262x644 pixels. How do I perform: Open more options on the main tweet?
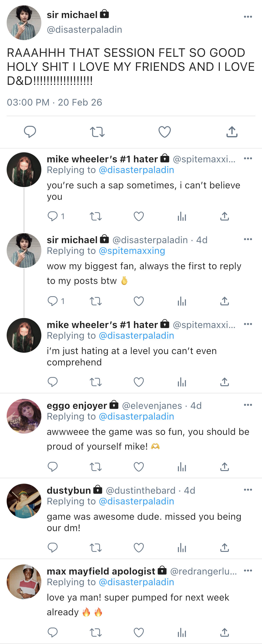[x=248, y=17]
